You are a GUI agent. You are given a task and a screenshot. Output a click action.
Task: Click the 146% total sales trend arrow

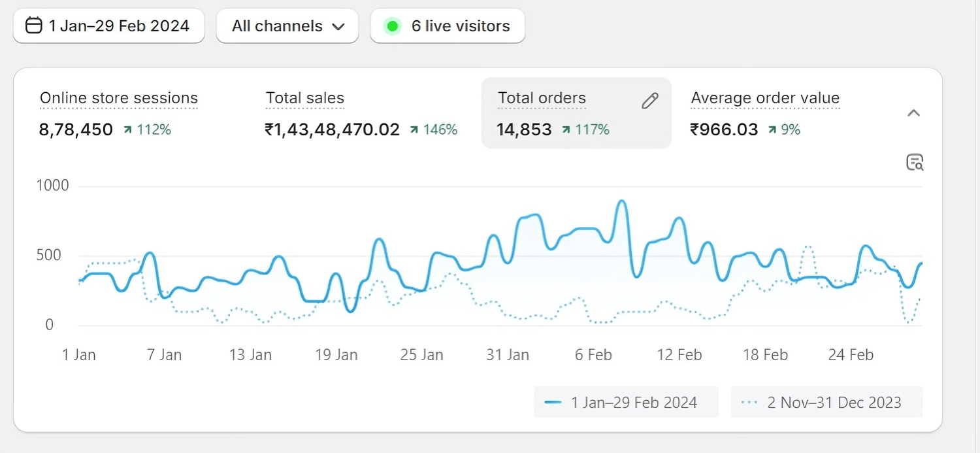[414, 130]
